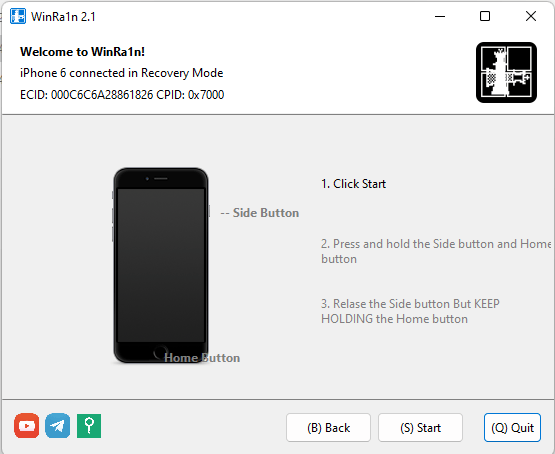
Task: Click the iPhone illustration
Action: click(x=161, y=265)
